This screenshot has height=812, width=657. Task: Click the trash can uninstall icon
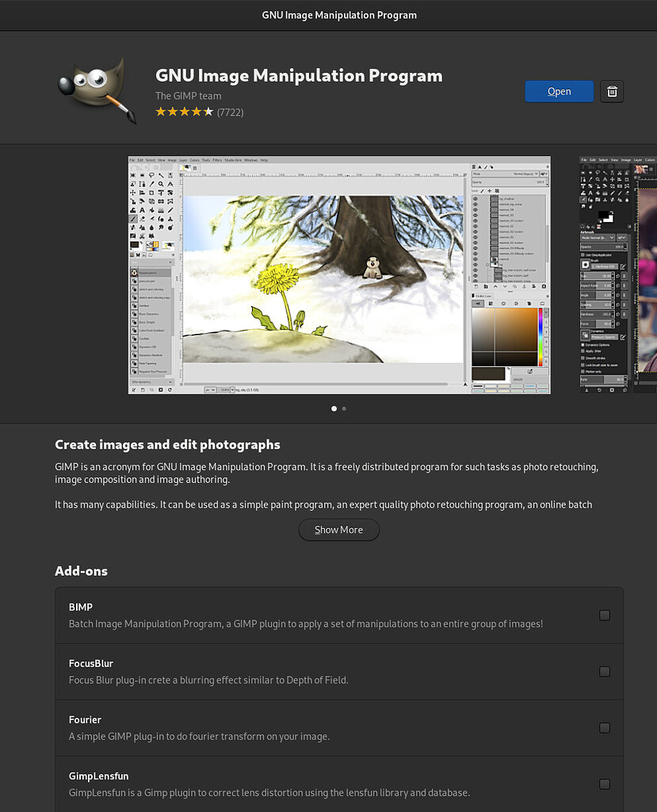611,91
